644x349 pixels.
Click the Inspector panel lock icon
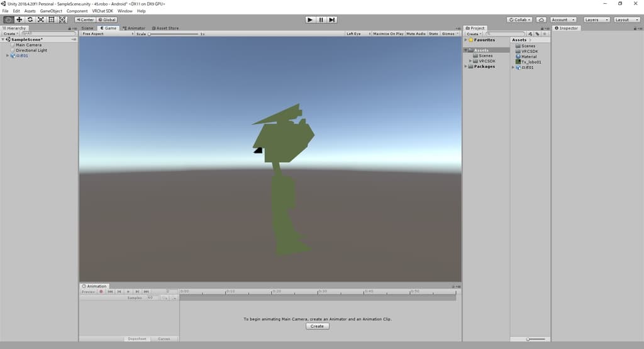tap(635, 28)
